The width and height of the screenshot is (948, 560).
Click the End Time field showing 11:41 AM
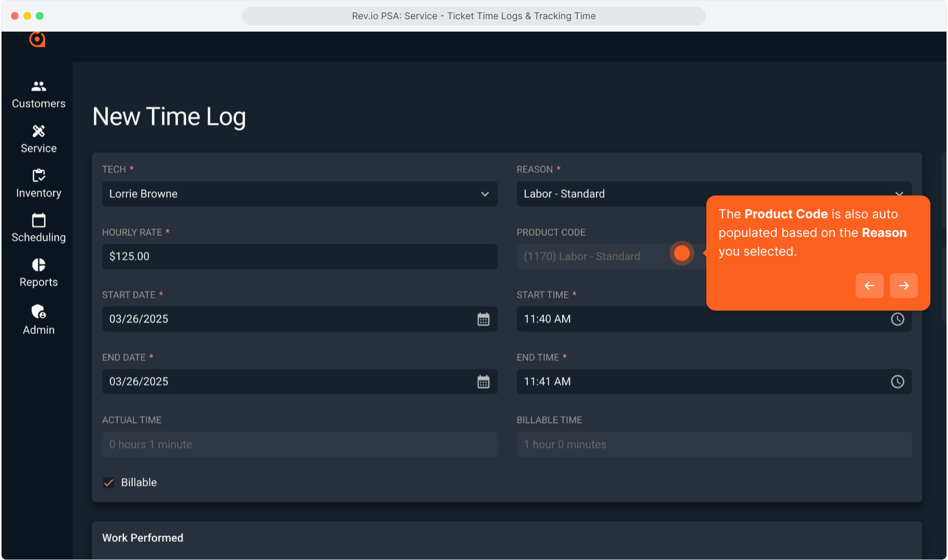[700, 382]
